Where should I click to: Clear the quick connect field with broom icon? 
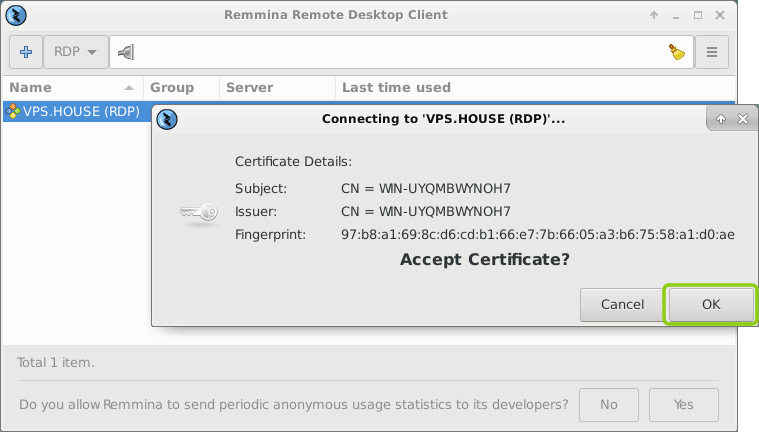pos(677,52)
